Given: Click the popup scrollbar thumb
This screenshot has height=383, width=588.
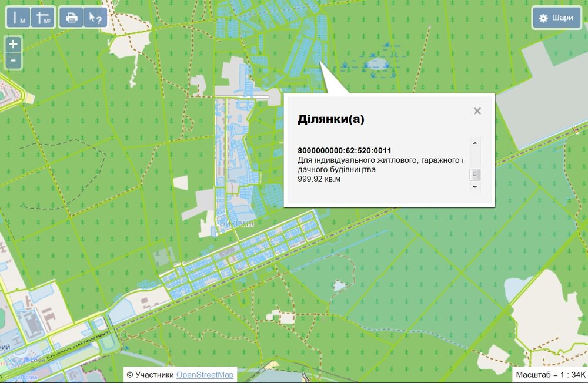Looking at the screenshot, I should (475, 174).
